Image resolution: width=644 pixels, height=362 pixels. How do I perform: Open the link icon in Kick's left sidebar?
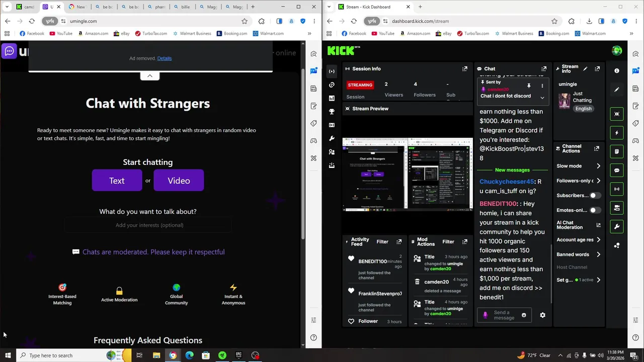point(332,85)
